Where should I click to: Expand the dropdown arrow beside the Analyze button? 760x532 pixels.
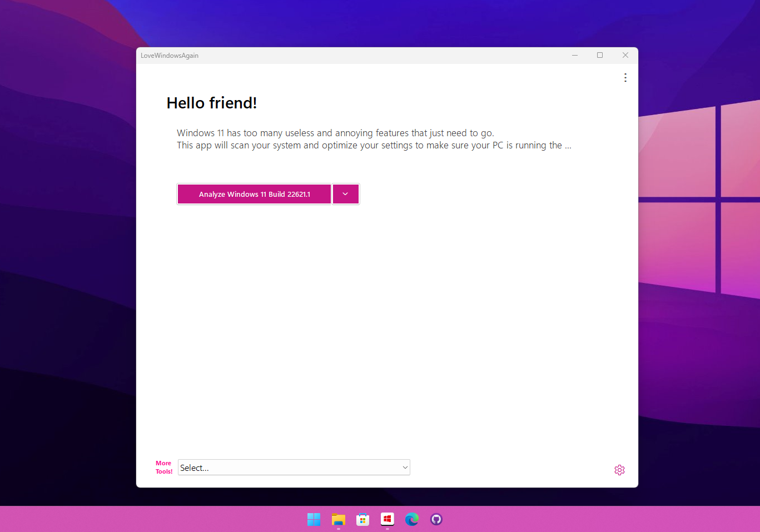click(x=346, y=194)
